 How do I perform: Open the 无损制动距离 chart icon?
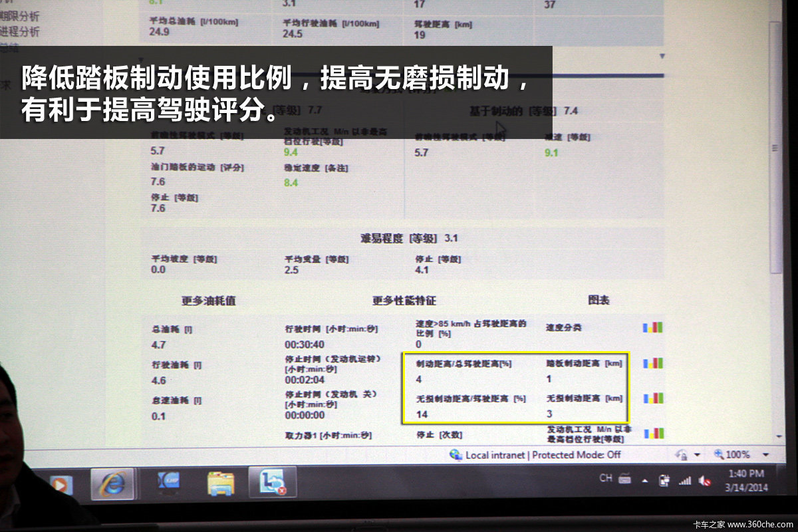pos(653,398)
